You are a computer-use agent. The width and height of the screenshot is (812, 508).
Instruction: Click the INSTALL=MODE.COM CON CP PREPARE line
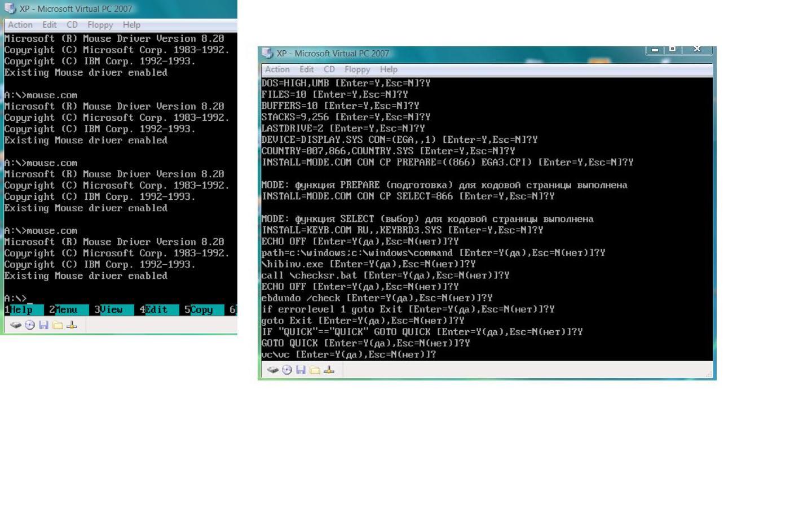tap(447, 162)
